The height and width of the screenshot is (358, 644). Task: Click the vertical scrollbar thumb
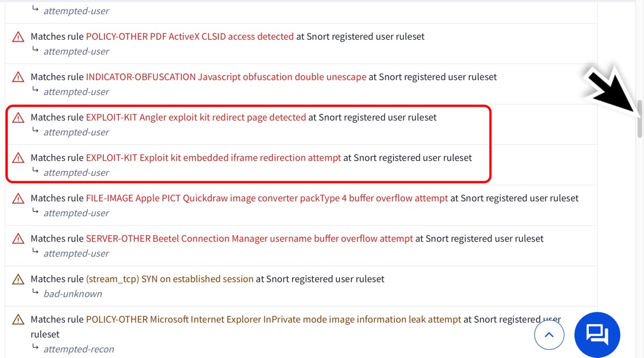(x=639, y=119)
